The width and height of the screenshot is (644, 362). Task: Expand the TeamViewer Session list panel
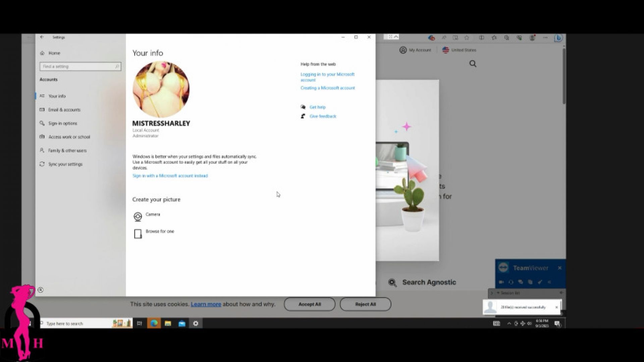[x=492, y=293]
